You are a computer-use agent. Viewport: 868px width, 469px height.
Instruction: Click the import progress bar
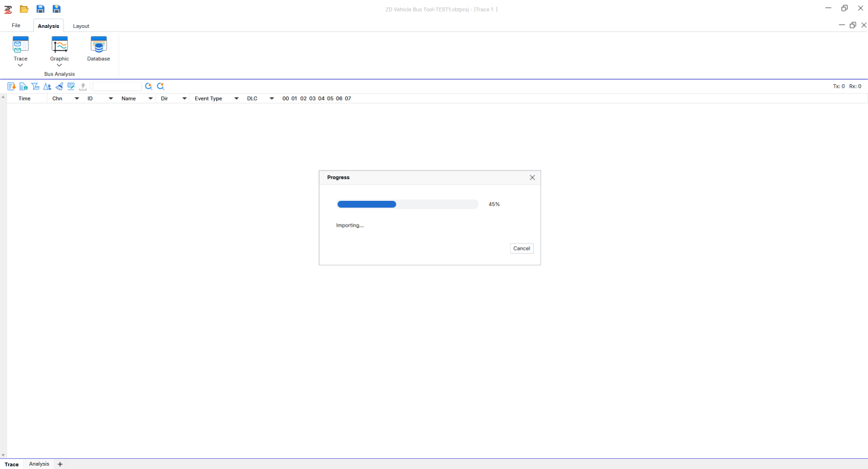pos(408,204)
